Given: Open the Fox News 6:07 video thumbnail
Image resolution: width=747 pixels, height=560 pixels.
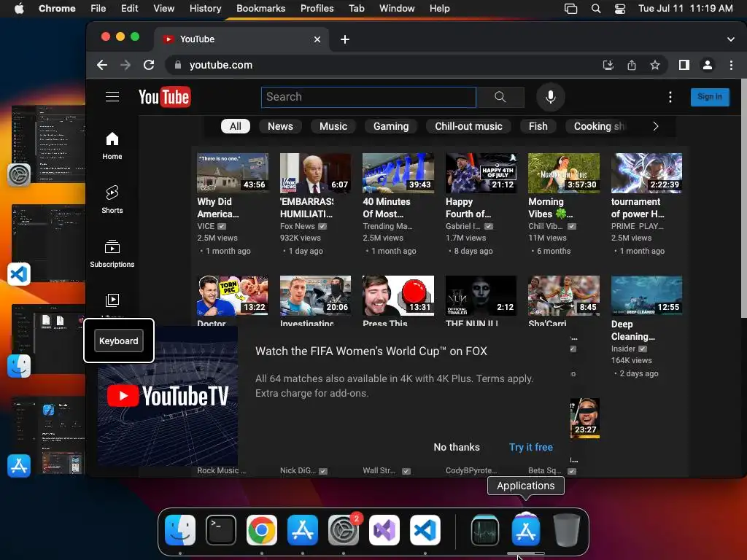Looking at the screenshot, I should point(315,173).
